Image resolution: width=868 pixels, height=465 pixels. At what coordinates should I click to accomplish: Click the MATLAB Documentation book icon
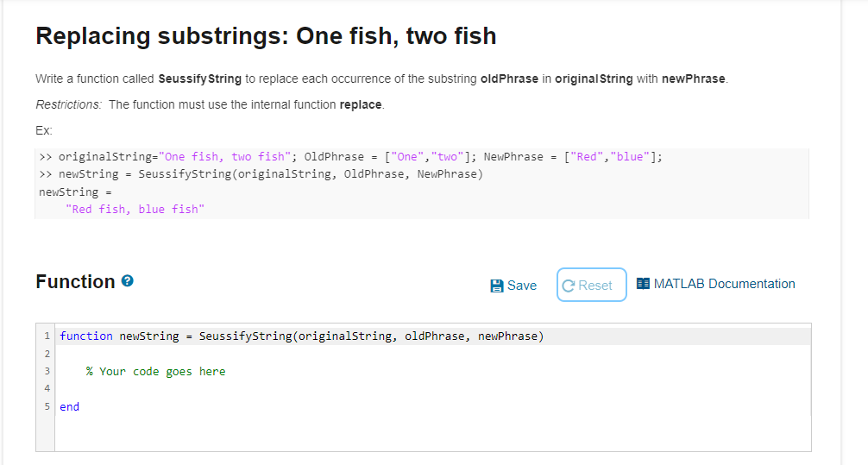643,284
